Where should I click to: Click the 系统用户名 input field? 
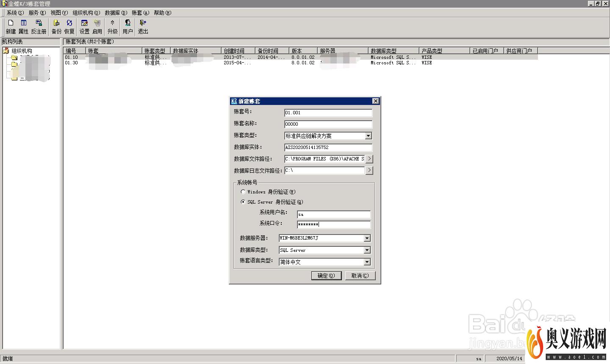[x=334, y=214]
